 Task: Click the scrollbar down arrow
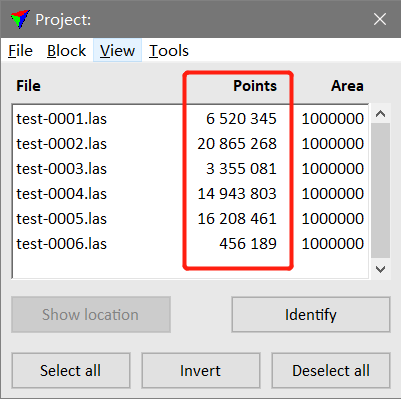coord(380,269)
